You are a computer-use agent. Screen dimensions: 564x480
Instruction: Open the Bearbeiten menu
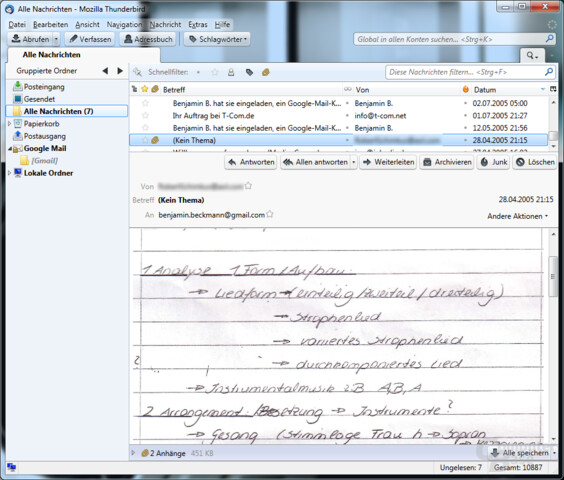click(x=50, y=24)
